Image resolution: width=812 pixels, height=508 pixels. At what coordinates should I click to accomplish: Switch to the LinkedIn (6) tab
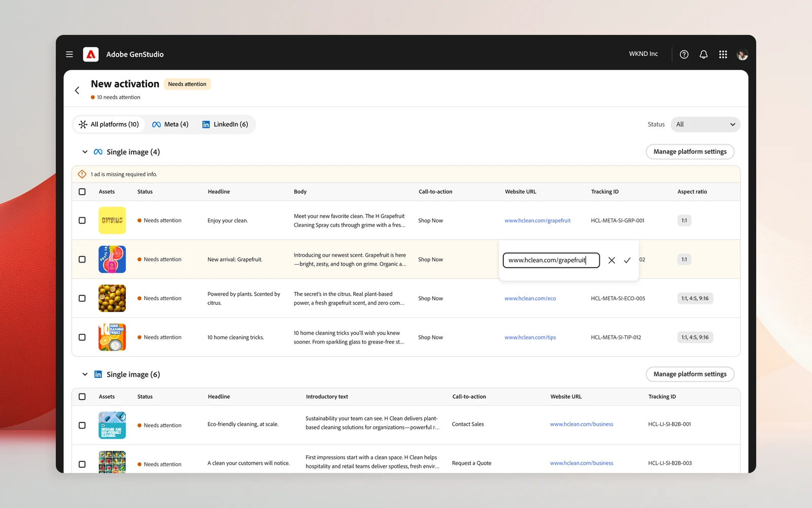pyautogui.click(x=225, y=124)
